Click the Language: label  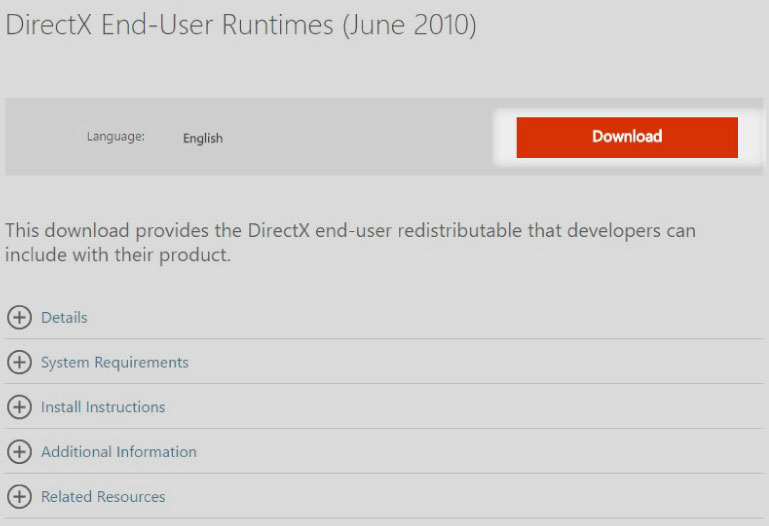(116, 136)
